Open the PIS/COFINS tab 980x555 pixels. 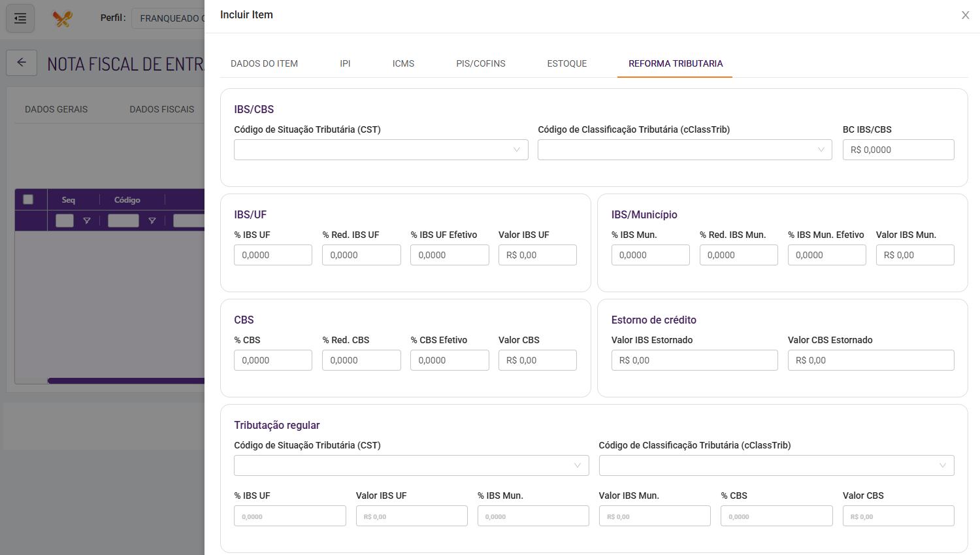click(481, 63)
